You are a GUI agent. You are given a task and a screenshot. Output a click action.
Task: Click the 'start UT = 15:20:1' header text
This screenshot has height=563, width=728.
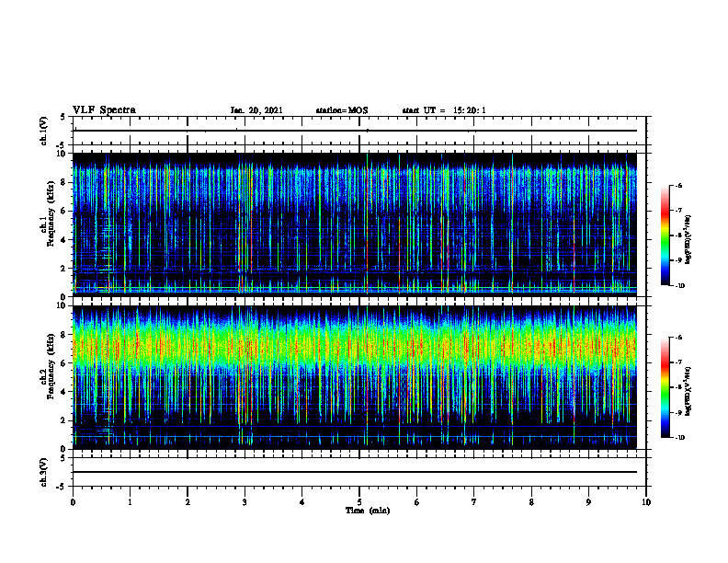point(444,110)
